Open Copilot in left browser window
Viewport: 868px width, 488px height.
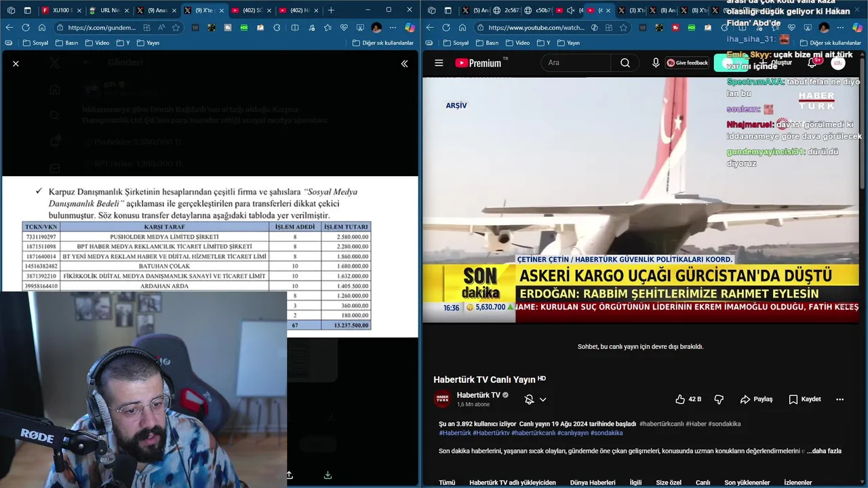[x=410, y=27]
